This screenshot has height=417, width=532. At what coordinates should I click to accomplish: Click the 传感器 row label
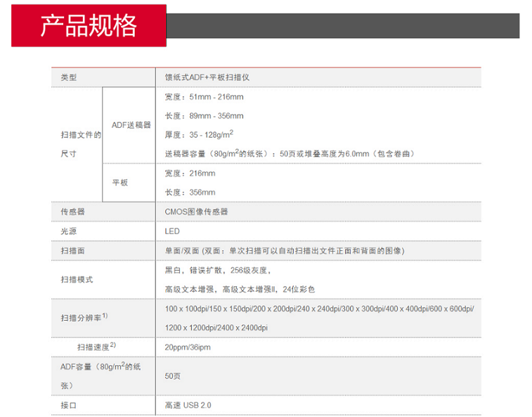[x=72, y=212]
